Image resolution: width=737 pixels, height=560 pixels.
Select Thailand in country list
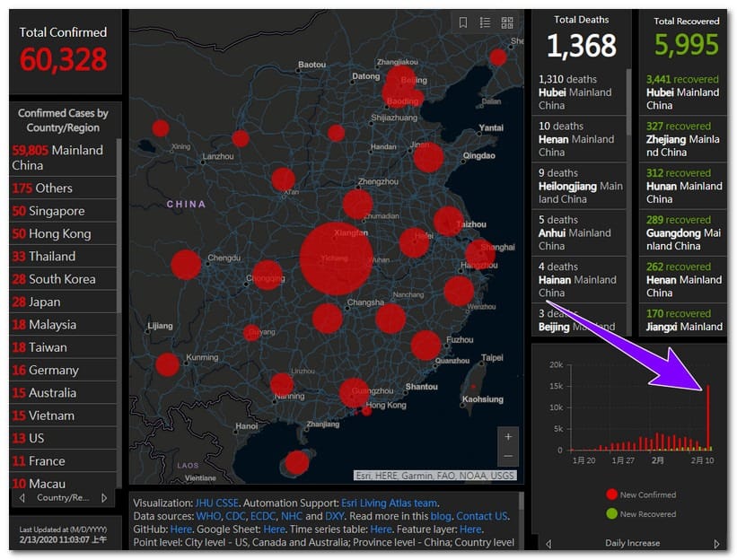tap(63, 256)
